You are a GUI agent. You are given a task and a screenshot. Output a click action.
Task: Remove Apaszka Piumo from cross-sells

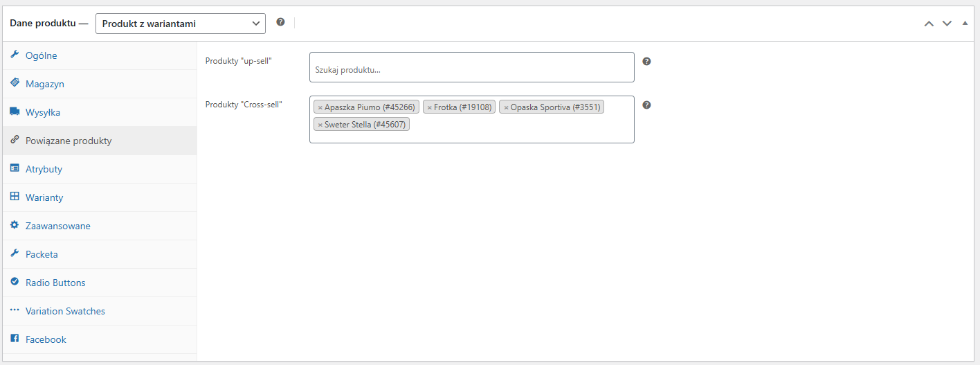(320, 107)
